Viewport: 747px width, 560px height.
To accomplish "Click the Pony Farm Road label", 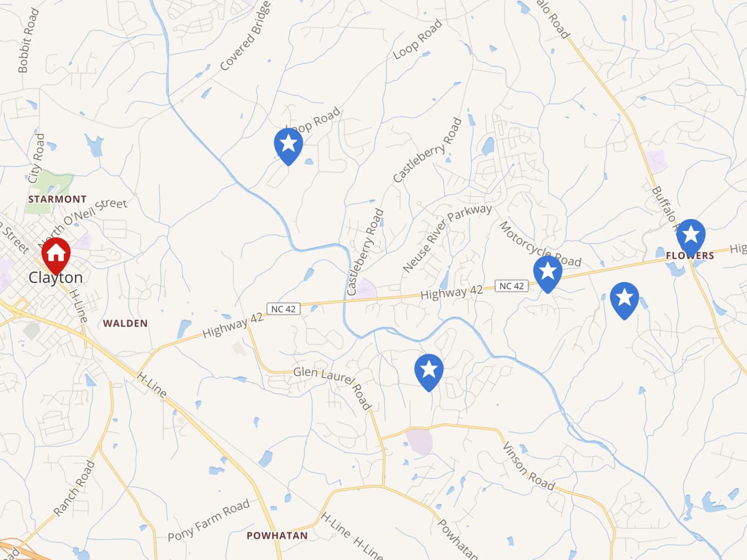I will 209,521.
